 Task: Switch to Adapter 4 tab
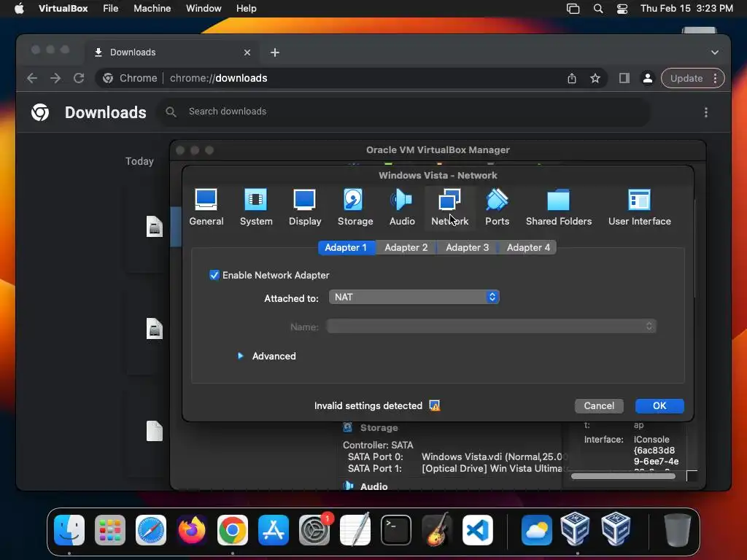pyautogui.click(x=528, y=248)
